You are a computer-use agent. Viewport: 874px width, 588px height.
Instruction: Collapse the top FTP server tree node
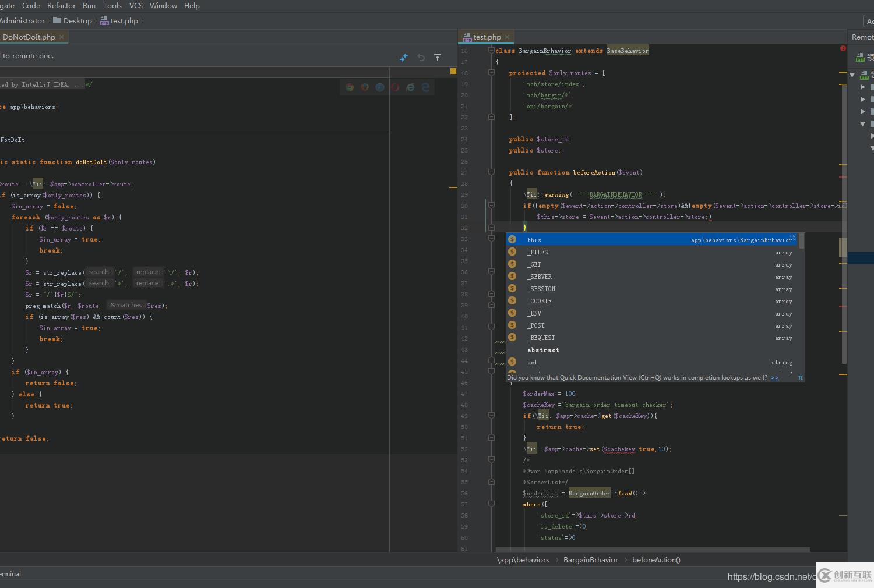pyautogui.click(x=852, y=75)
